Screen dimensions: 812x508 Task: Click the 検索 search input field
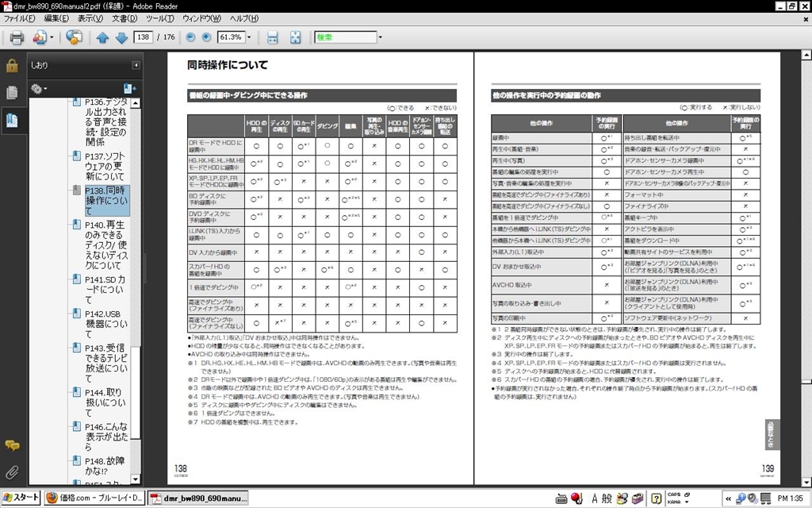(x=346, y=37)
